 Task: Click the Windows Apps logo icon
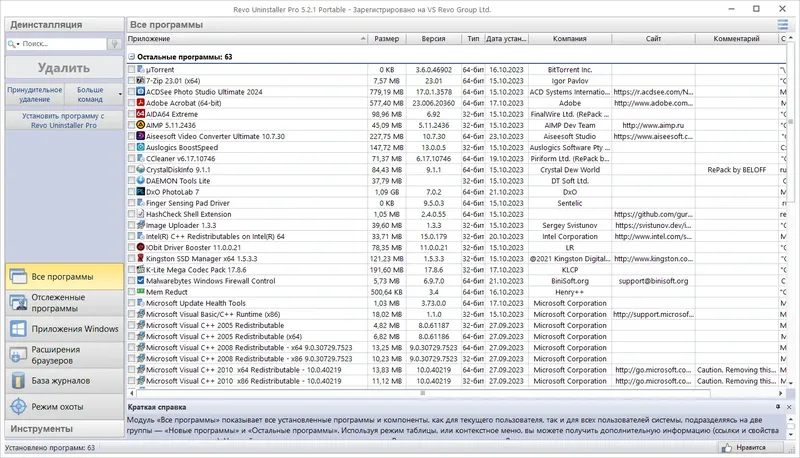[18, 329]
